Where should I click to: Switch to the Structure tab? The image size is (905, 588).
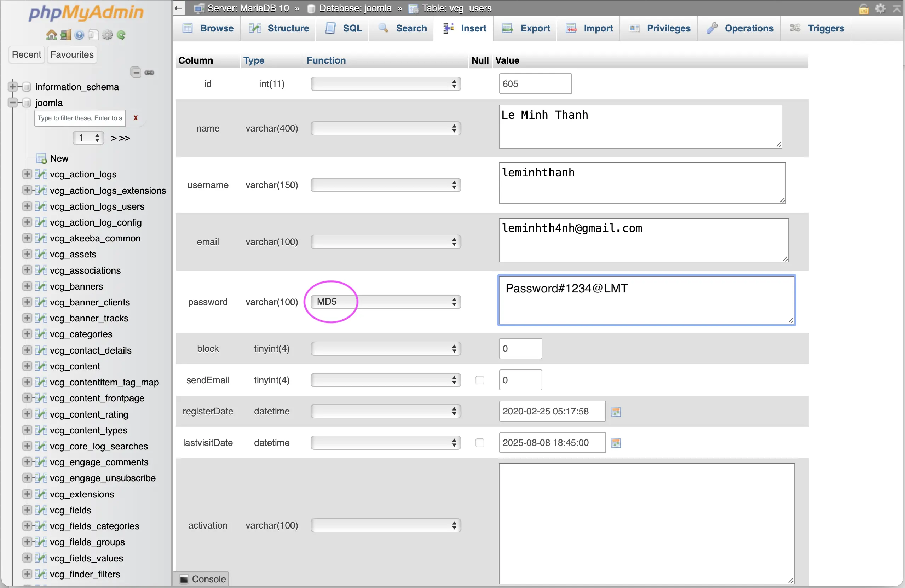click(279, 29)
